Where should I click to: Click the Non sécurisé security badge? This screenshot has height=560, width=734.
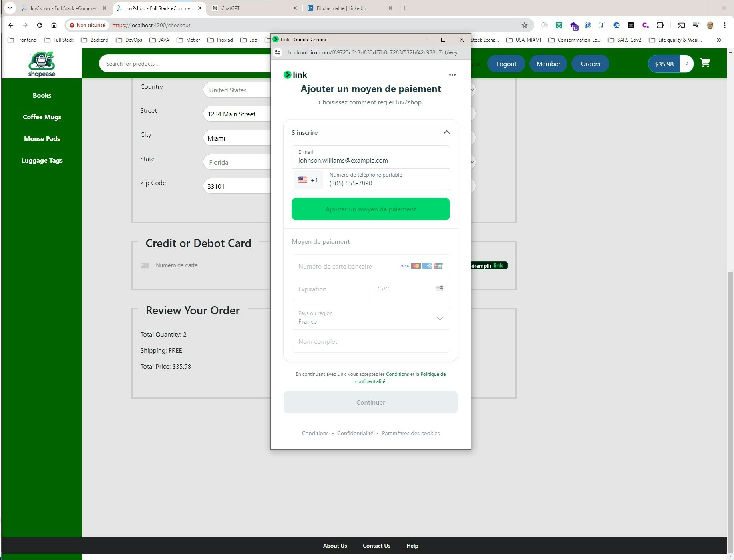(x=87, y=25)
